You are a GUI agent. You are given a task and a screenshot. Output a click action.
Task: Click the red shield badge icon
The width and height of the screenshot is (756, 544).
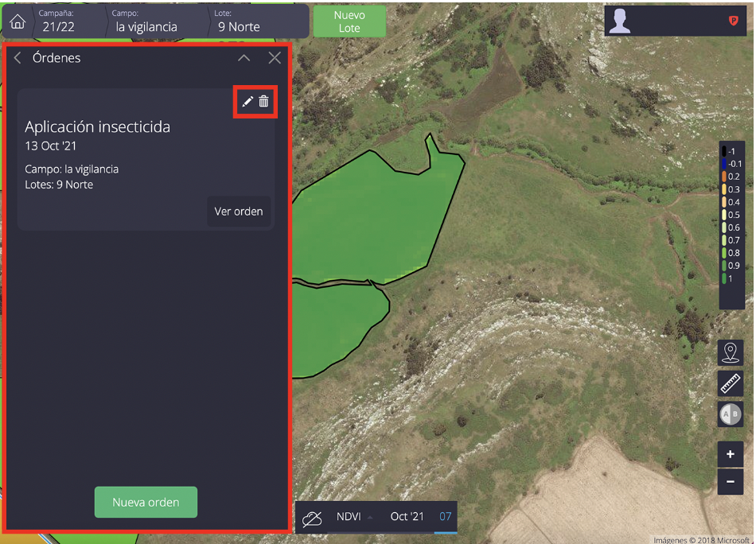pos(734,20)
